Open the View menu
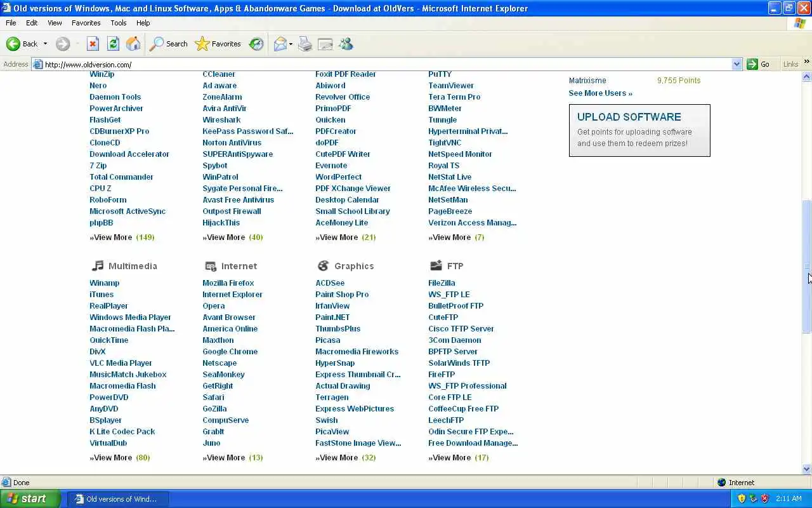 (55, 23)
